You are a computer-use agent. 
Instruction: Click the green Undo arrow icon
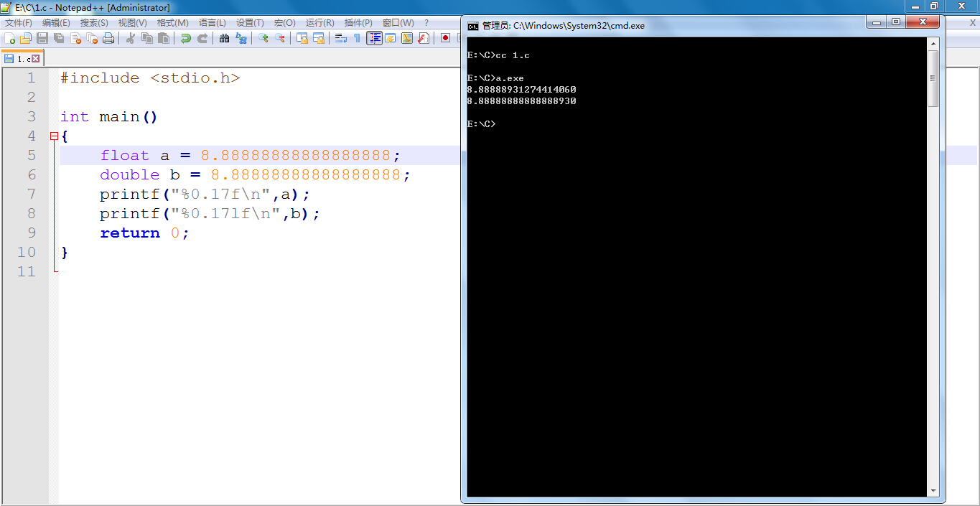(186, 38)
